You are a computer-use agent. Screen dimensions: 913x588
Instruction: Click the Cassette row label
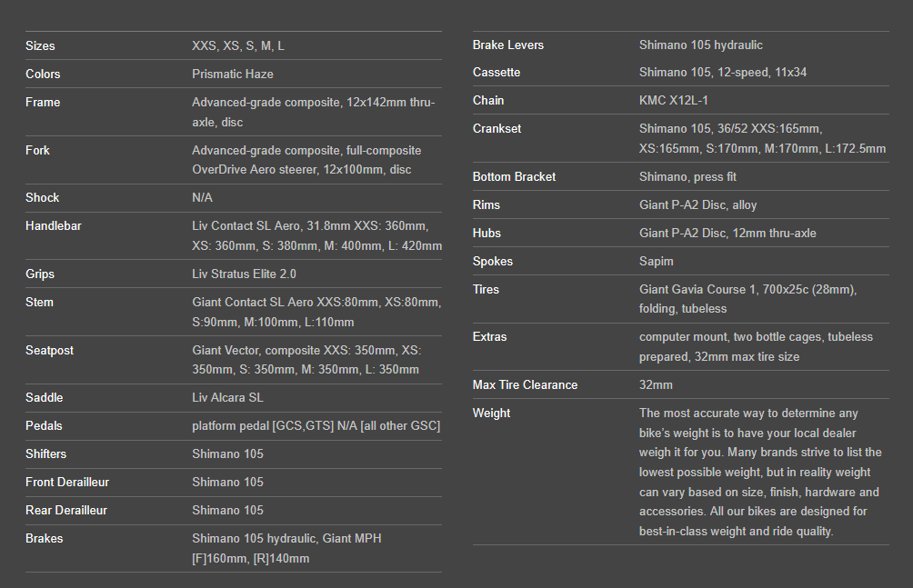tap(497, 72)
